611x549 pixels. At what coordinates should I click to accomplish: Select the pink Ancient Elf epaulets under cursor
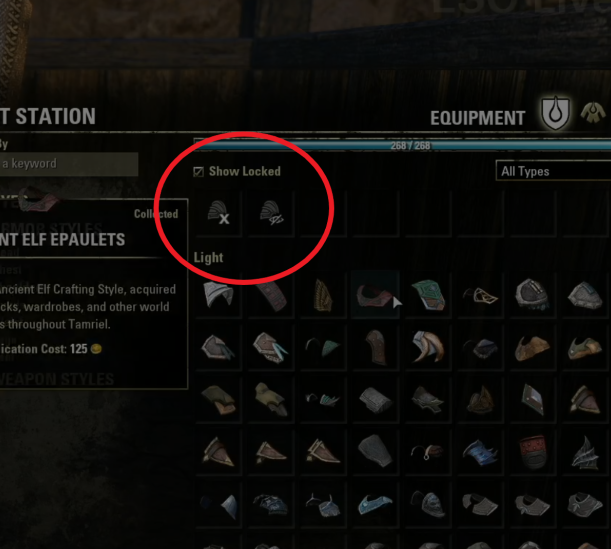[375, 295]
